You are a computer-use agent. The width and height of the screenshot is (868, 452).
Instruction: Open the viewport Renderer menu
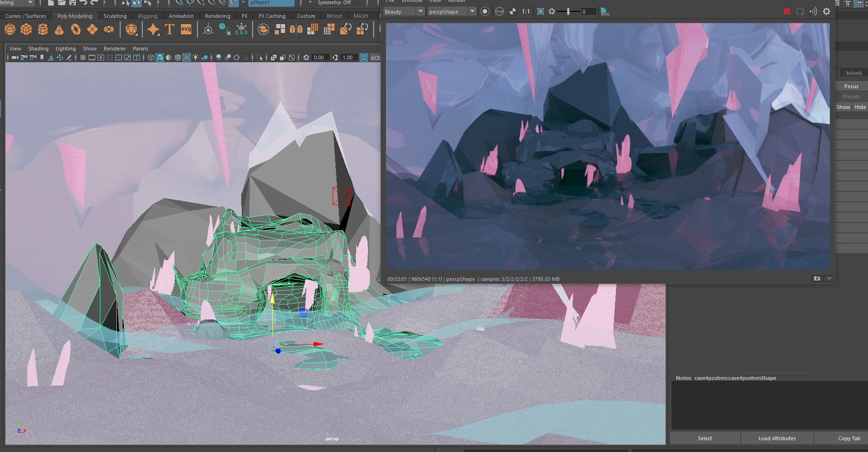[x=115, y=49]
